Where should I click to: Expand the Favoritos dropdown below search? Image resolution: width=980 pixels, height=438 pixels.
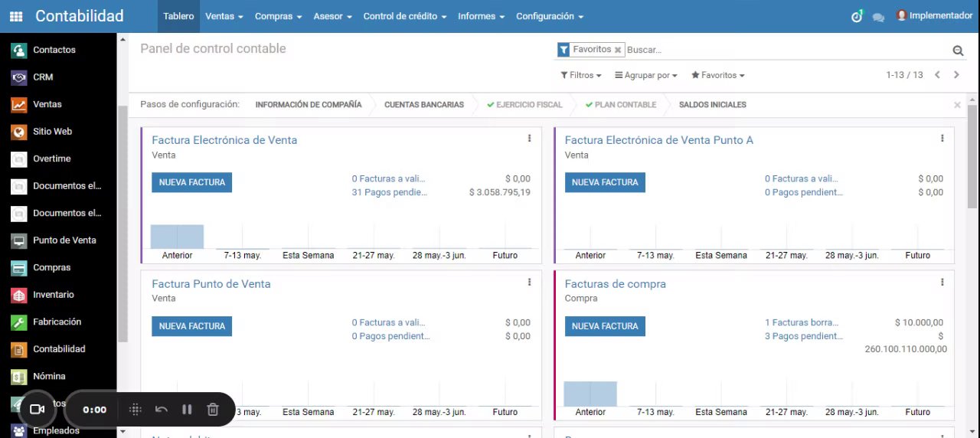point(717,75)
